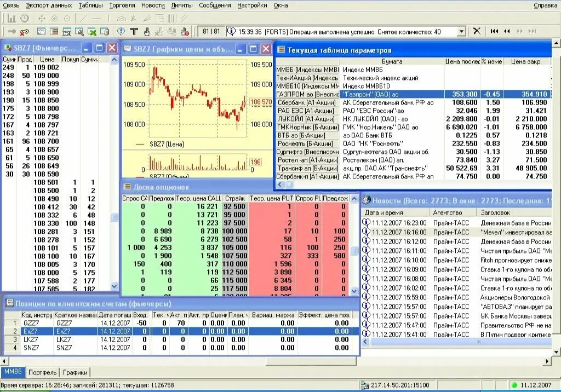
Task: Select SNZ7 row in positions table
Action: coord(181,348)
